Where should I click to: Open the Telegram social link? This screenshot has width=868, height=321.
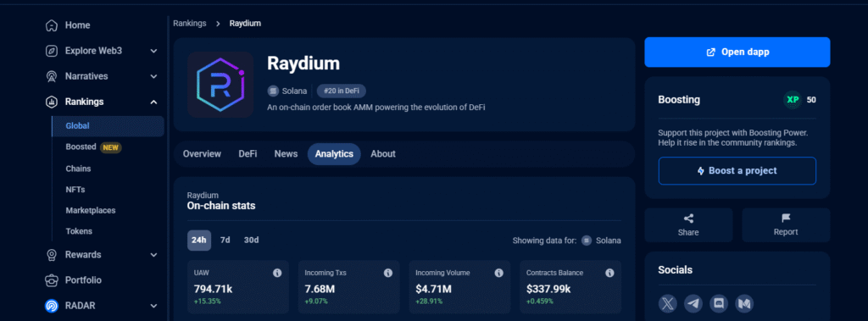pos(693,303)
